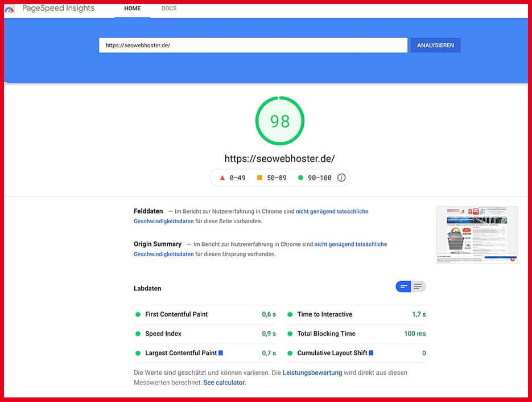Select the HOME tab
Image resolution: width=532 pixels, height=402 pixels.
click(132, 9)
